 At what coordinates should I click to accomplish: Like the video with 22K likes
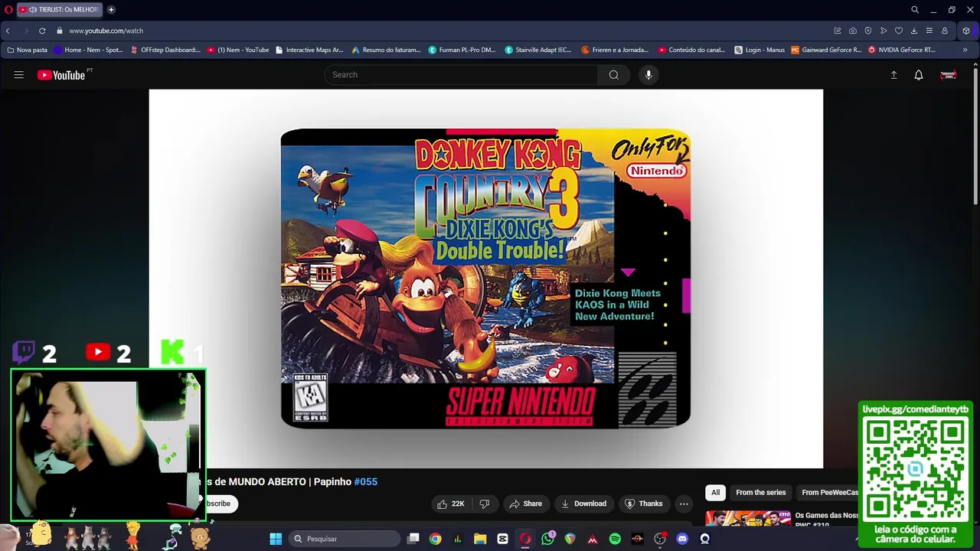(451, 504)
